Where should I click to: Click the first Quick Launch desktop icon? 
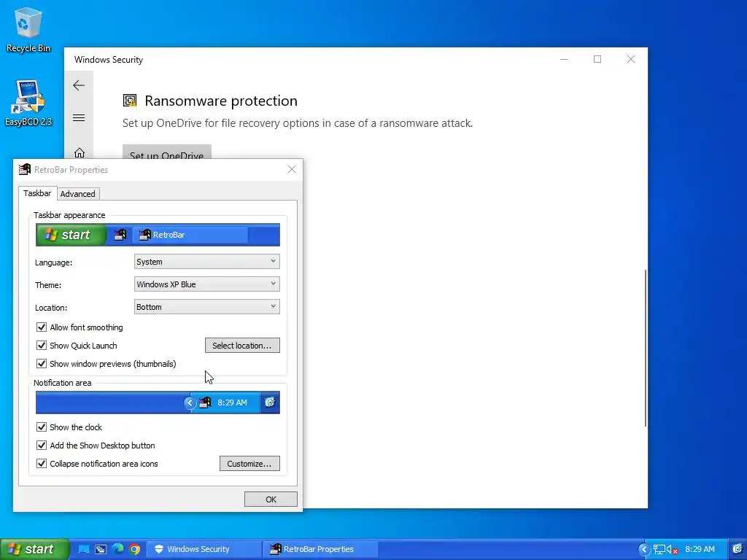pos(84,549)
